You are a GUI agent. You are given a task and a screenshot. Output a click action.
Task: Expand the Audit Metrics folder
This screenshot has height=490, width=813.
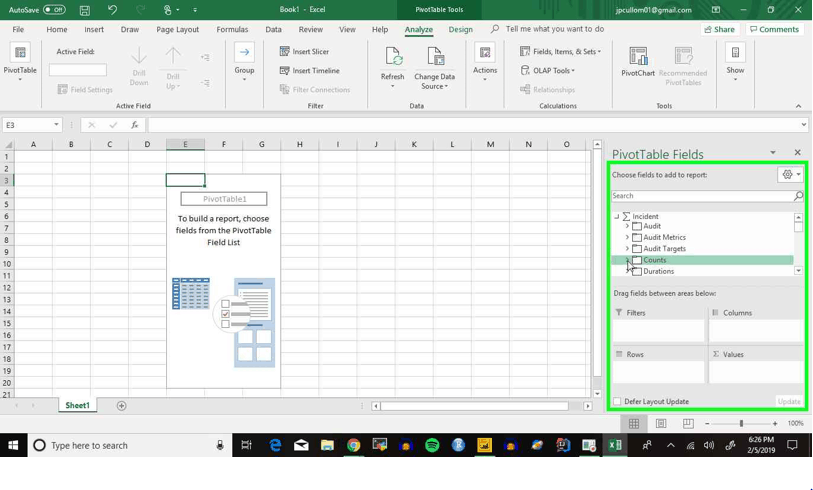click(x=627, y=237)
